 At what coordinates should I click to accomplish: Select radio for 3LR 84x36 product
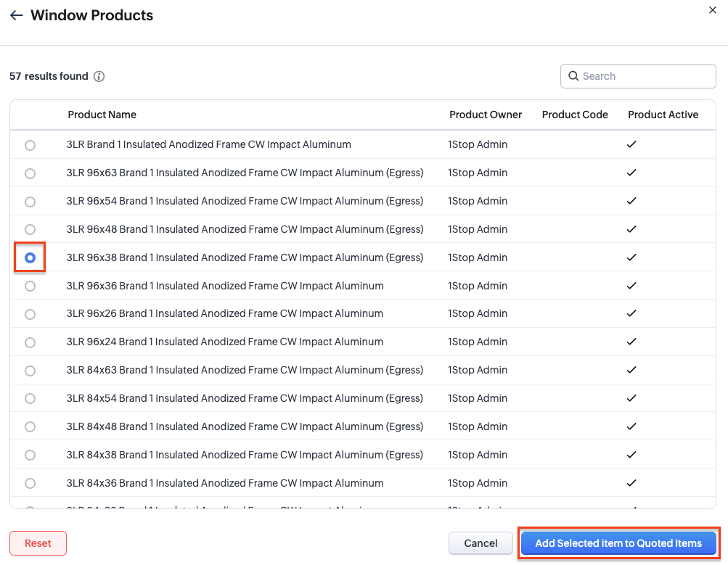pos(30,484)
